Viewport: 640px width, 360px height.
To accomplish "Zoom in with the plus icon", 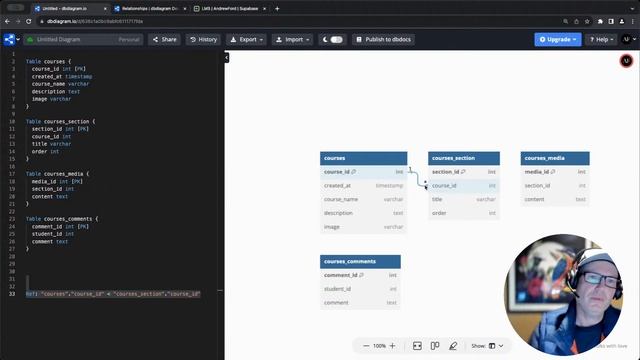I will click(392, 346).
